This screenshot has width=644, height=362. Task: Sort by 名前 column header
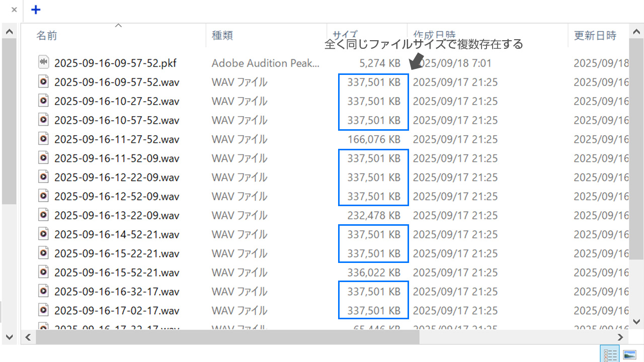click(47, 36)
